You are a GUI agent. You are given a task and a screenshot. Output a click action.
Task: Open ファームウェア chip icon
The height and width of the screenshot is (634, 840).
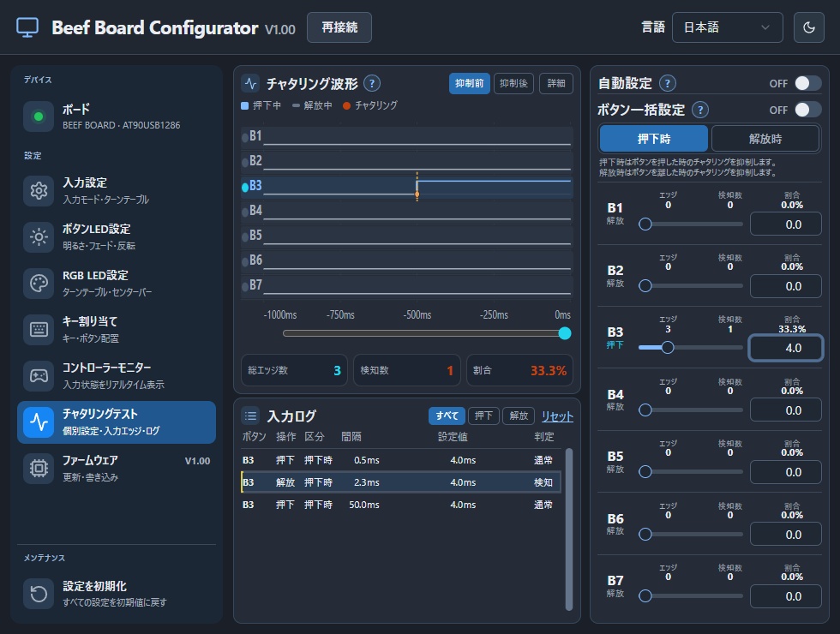39,469
